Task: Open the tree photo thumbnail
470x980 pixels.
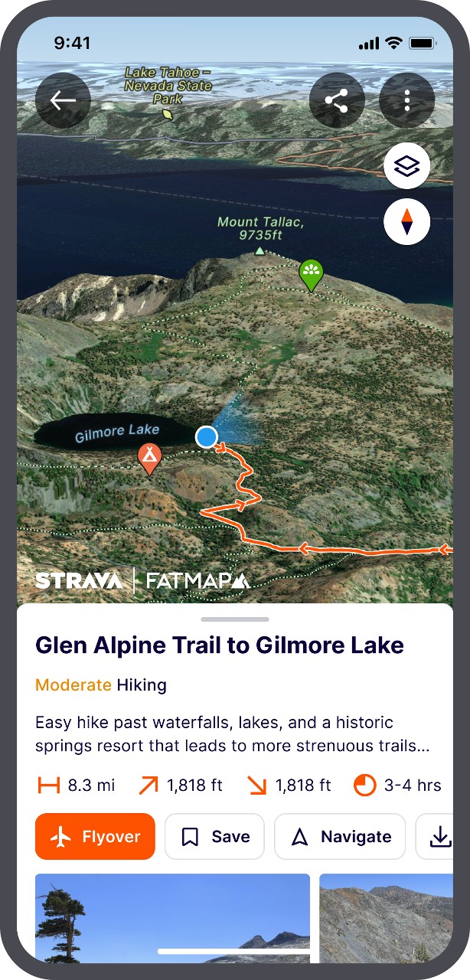Action: [173, 918]
